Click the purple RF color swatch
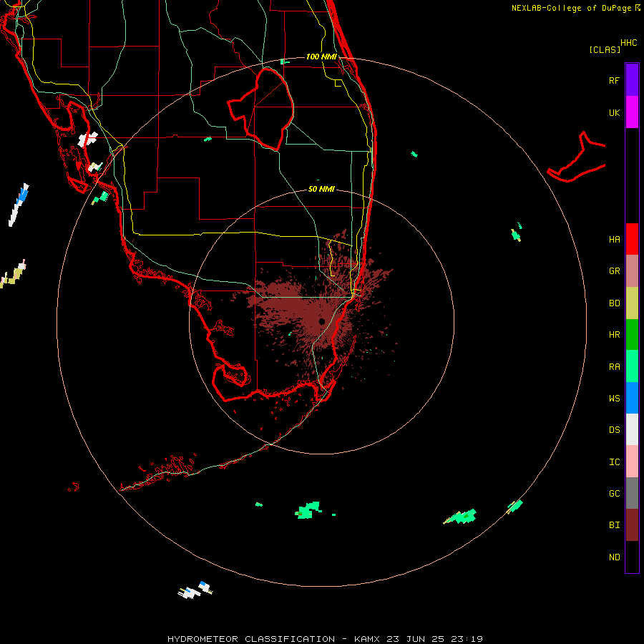Viewport: 644px width, 644px height. coord(632,80)
